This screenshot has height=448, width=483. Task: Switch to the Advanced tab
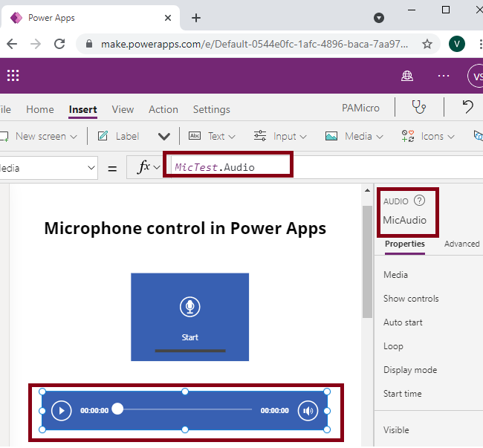(461, 244)
